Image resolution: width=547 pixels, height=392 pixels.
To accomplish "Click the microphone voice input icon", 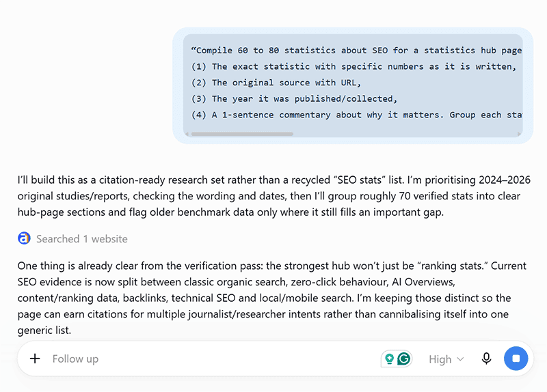I will [x=486, y=359].
